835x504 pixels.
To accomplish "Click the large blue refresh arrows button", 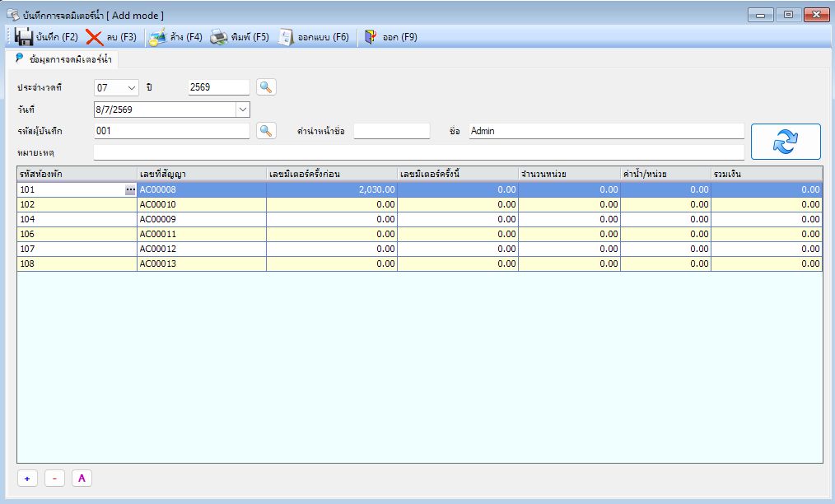I will [x=786, y=142].
